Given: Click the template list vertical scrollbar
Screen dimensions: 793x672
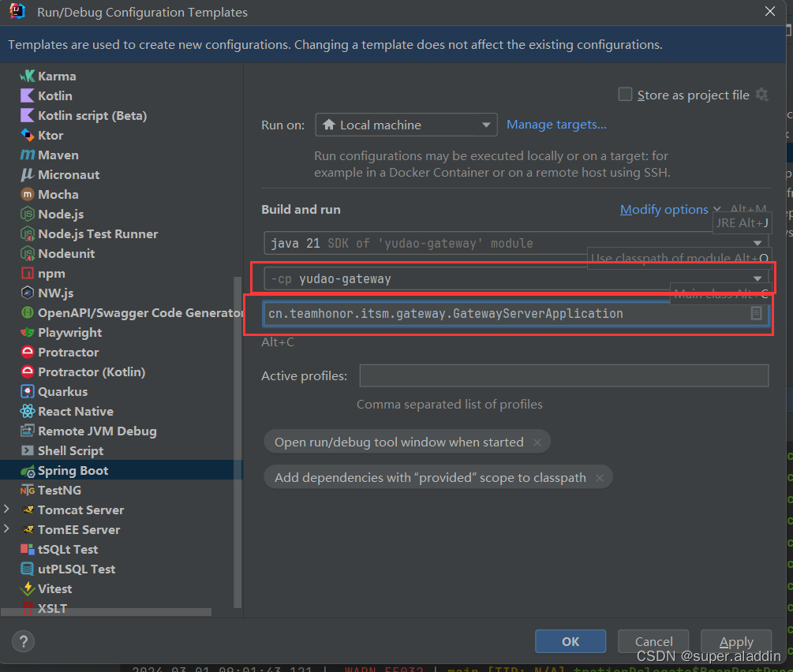Looking at the screenshot, I should [x=238, y=442].
